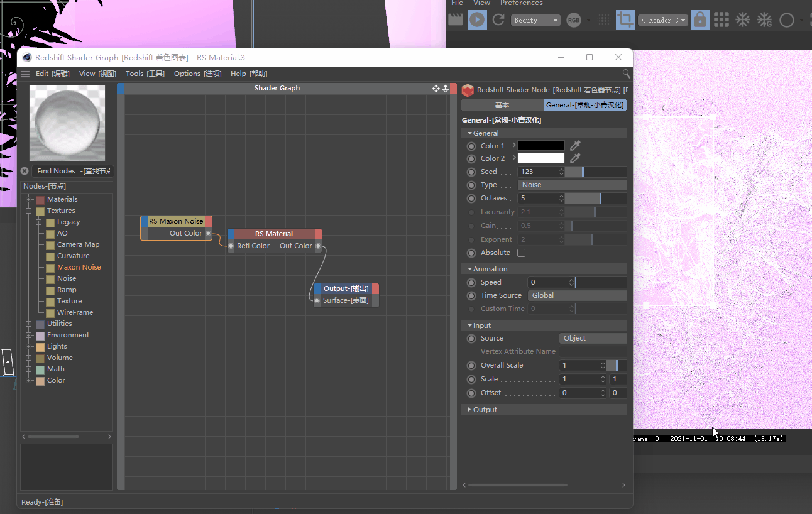Open the Render camera dropdown
The height and width of the screenshot is (514, 812).
pos(663,20)
